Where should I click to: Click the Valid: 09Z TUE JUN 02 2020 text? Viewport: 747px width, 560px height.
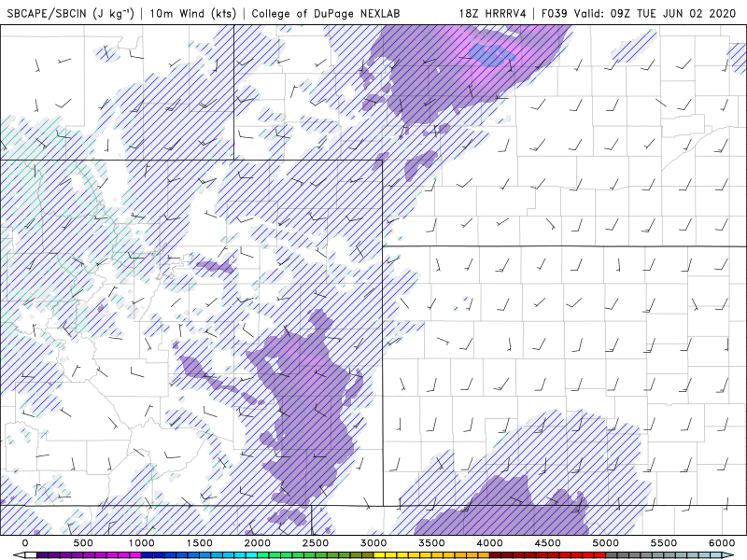pos(655,13)
